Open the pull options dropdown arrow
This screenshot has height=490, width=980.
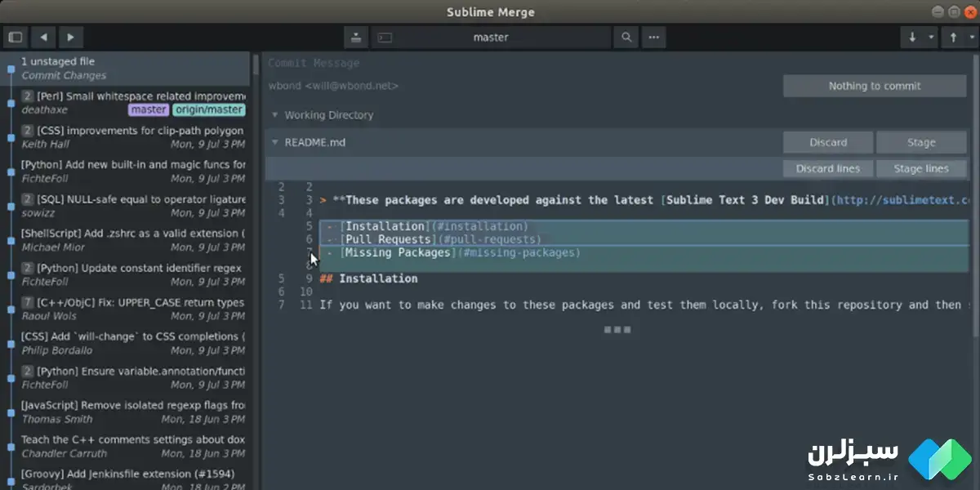tap(931, 37)
